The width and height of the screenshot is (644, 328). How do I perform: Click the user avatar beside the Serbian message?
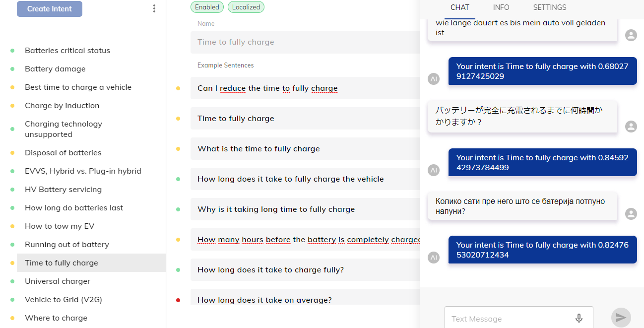tap(631, 214)
